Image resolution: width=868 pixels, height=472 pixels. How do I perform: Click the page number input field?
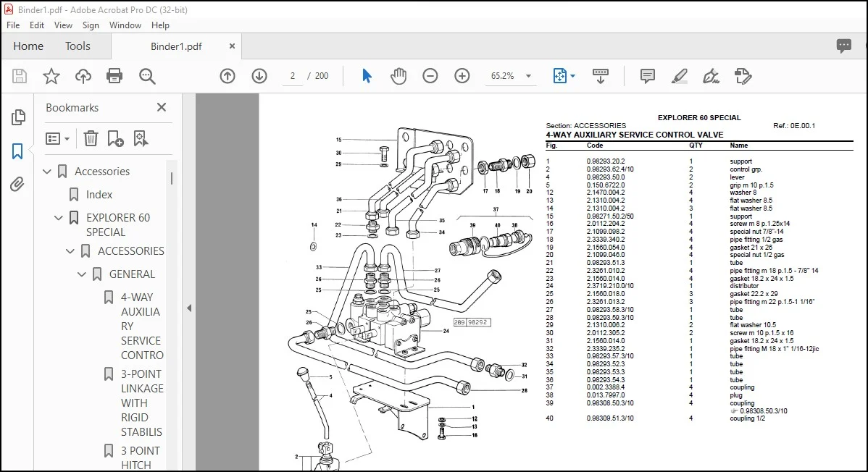(292, 76)
